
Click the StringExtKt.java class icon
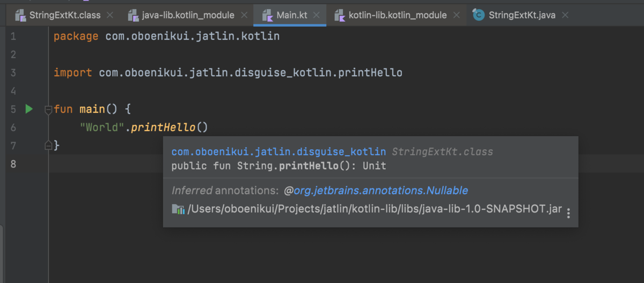(x=478, y=15)
